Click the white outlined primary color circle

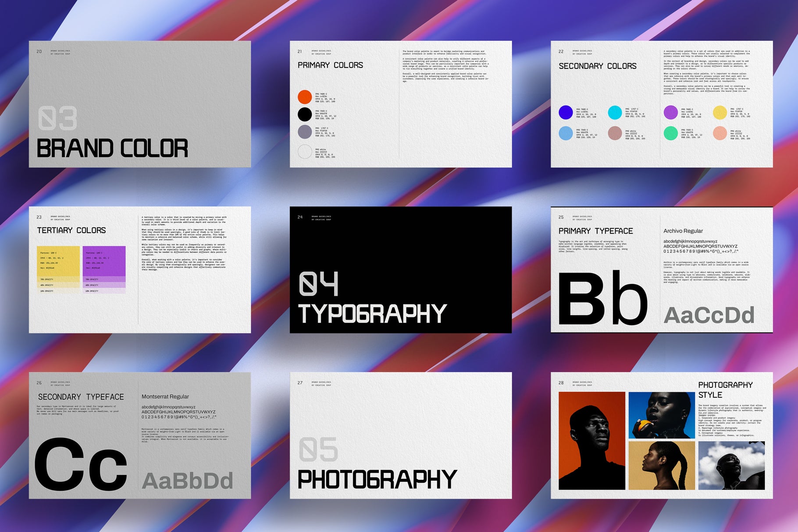(x=305, y=152)
